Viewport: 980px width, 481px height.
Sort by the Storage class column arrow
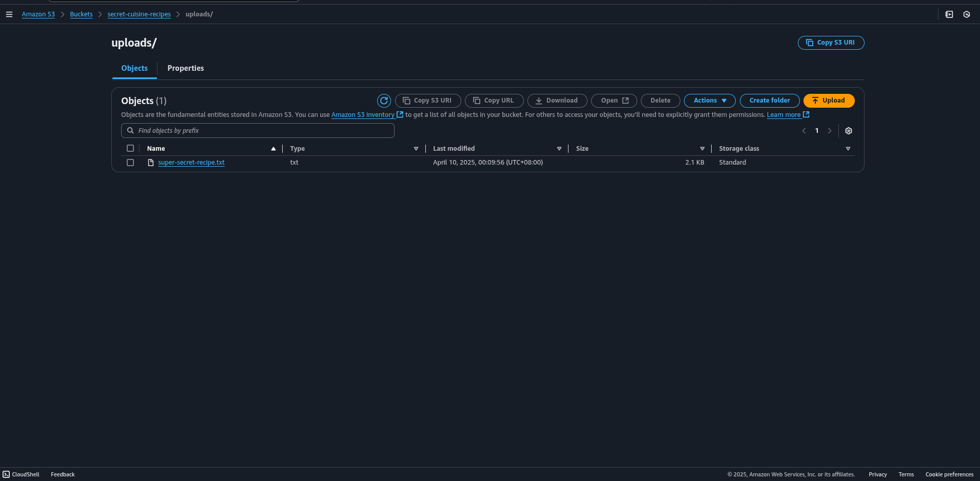(x=848, y=149)
